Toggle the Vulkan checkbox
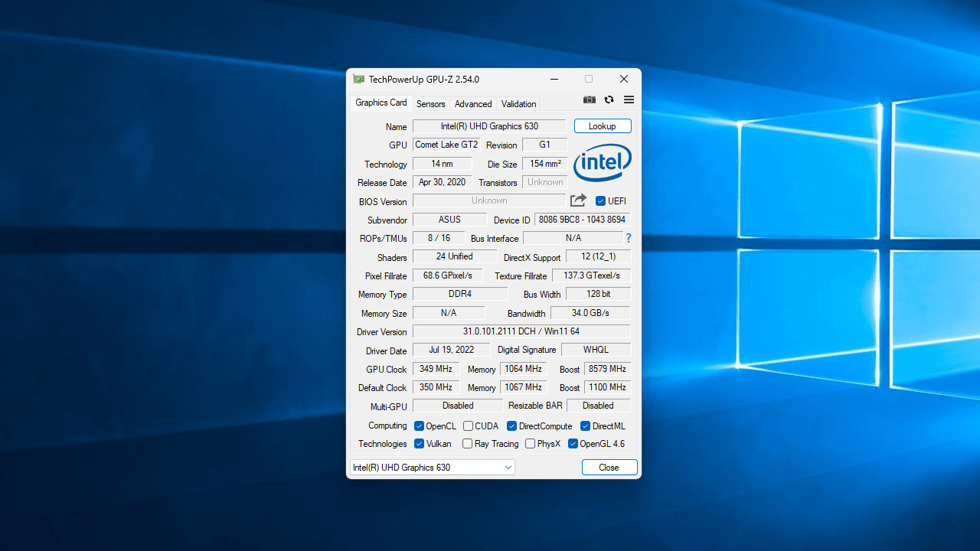 coord(419,444)
